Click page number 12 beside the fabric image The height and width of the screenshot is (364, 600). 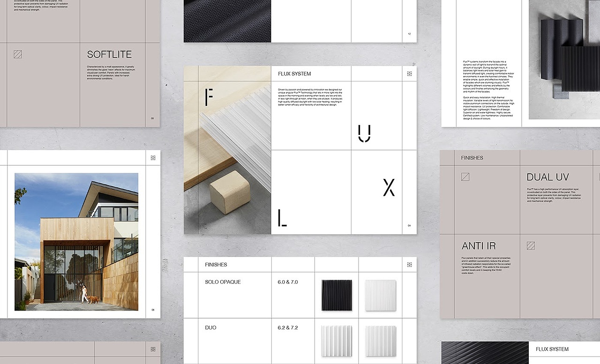(x=409, y=34)
